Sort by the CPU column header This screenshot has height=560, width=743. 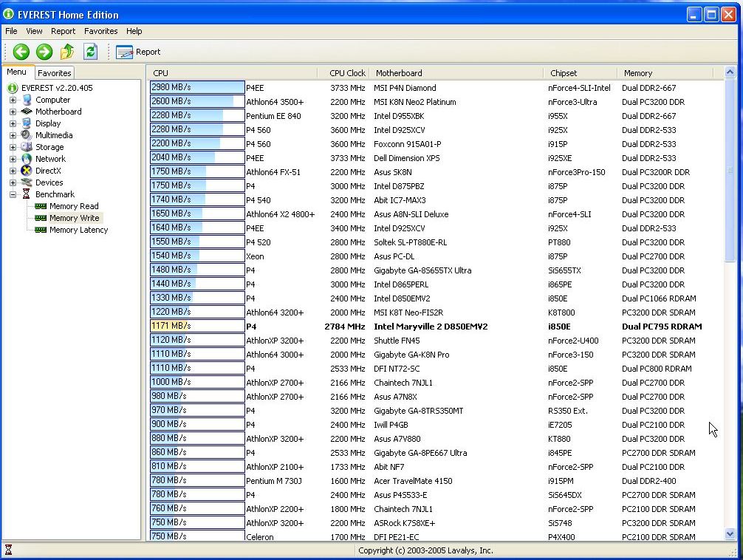(232, 73)
